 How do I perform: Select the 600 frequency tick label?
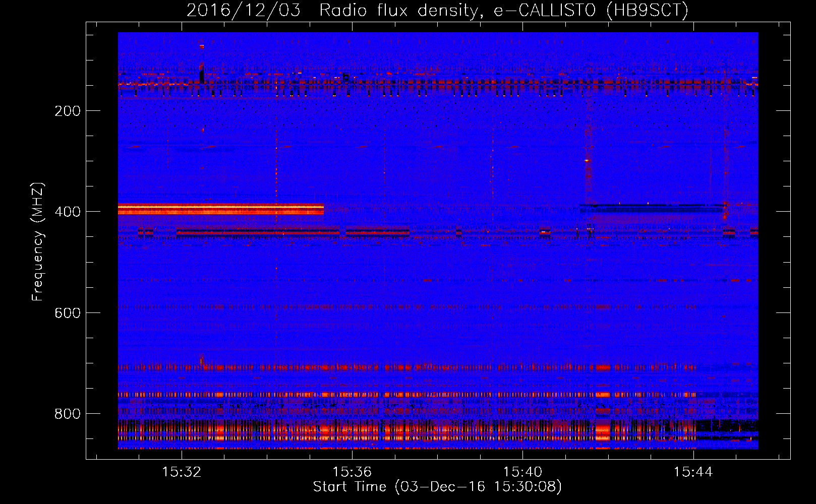click(x=68, y=313)
